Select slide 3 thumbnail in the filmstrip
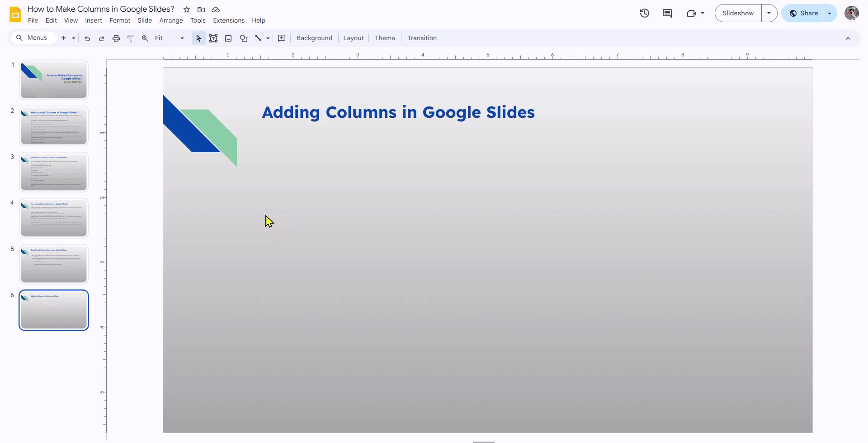The image size is (868, 443). click(53, 172)
